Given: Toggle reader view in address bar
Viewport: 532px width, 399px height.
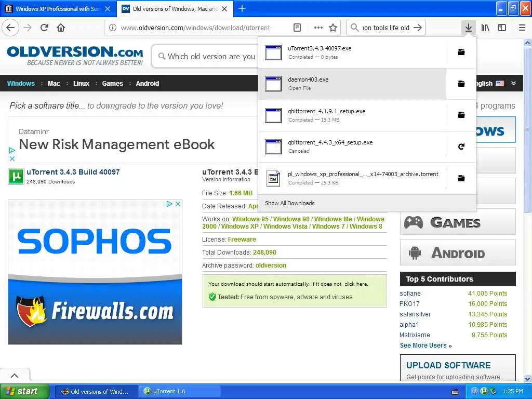Looking at the screenshot, I should (297, 28).
